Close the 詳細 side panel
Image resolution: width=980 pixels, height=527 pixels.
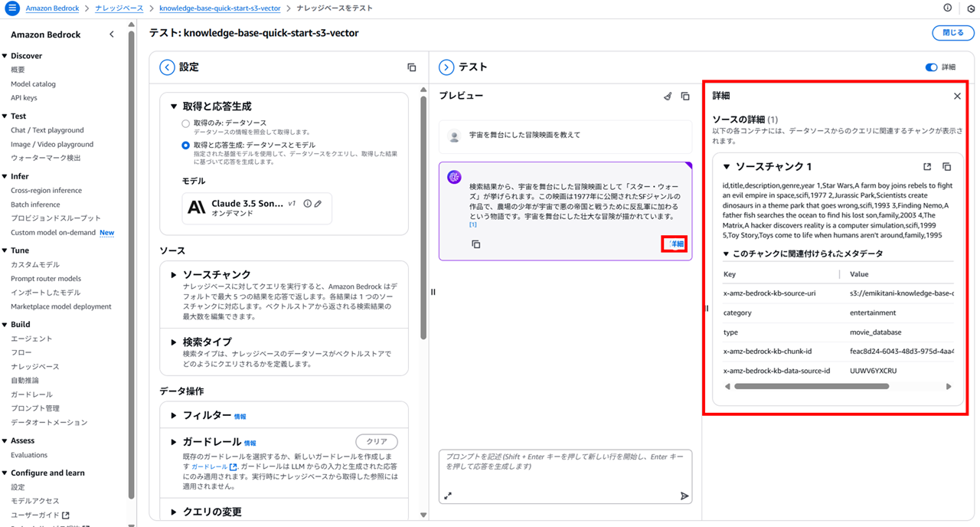[x=957, y=97]
